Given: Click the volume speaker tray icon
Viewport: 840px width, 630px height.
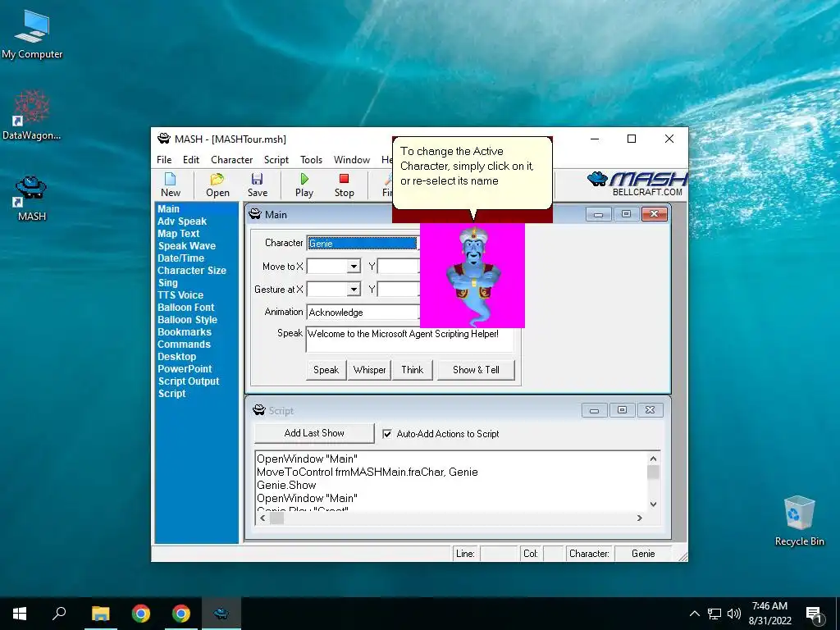Looking at the screenshot, I should pos(734,614).
